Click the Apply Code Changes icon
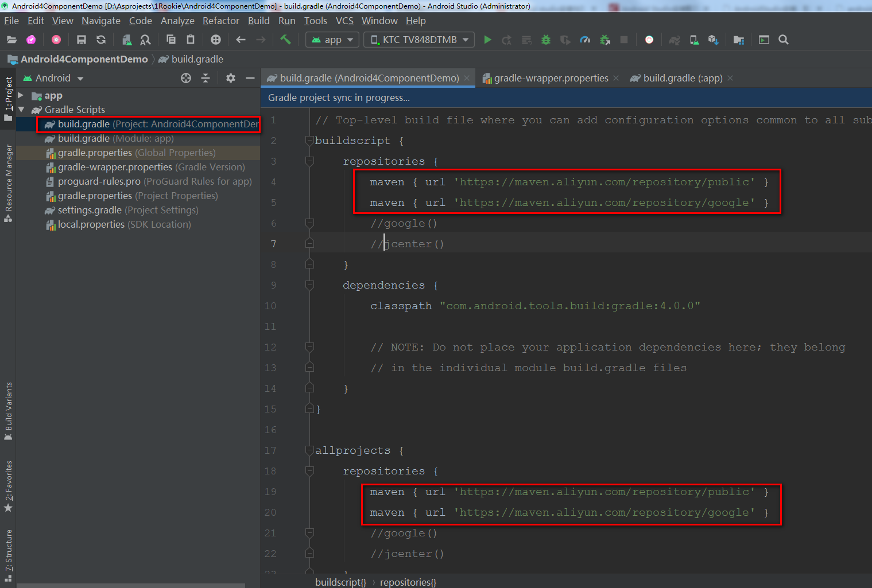This screenshot has width=872, height=588. [x=526, y=40]
